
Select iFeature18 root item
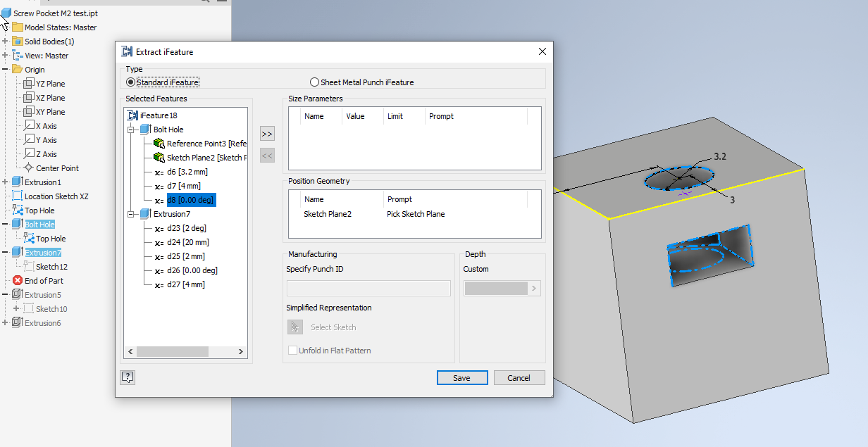point(159,115)
